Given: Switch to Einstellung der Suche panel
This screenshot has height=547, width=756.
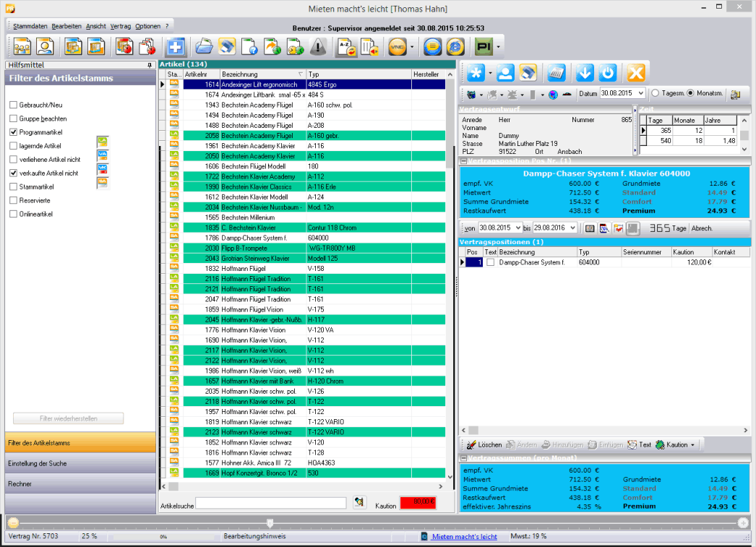Looking at the screenshot, I should click(80, 463).
